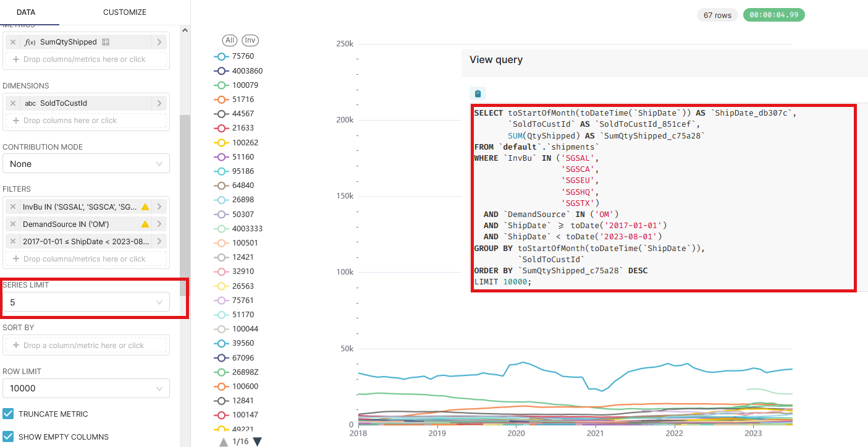Switch to the CUSTOMIZE tab

pyautogui.click(x=124, y=12)
